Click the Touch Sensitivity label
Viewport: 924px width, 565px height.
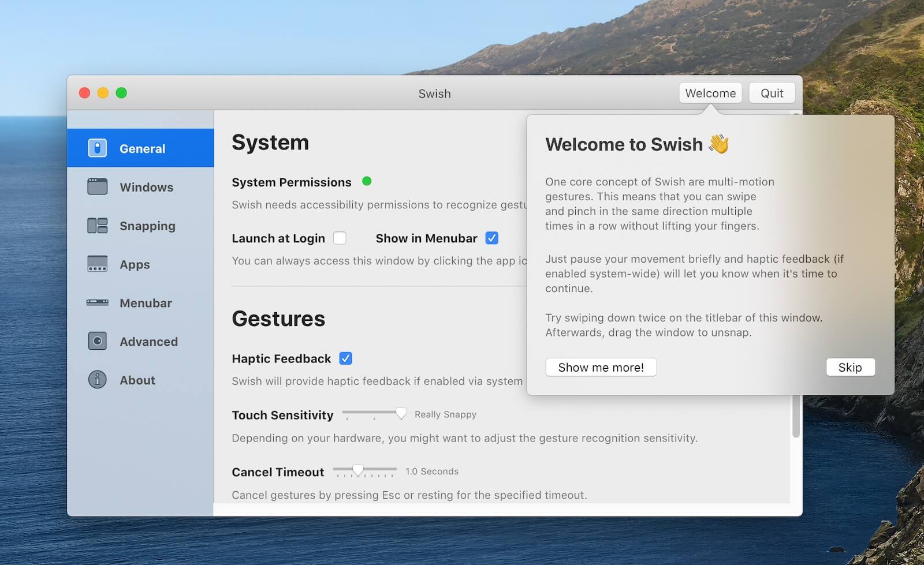pos(282,415)
